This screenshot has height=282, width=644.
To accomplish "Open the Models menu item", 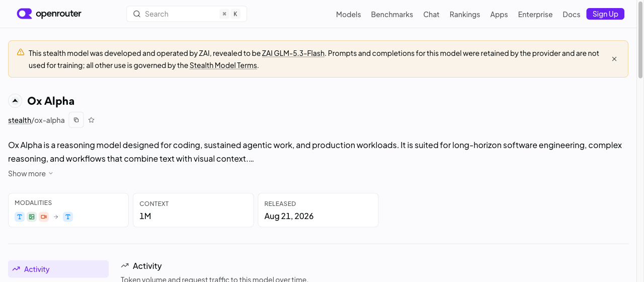I will coord(348,14).
